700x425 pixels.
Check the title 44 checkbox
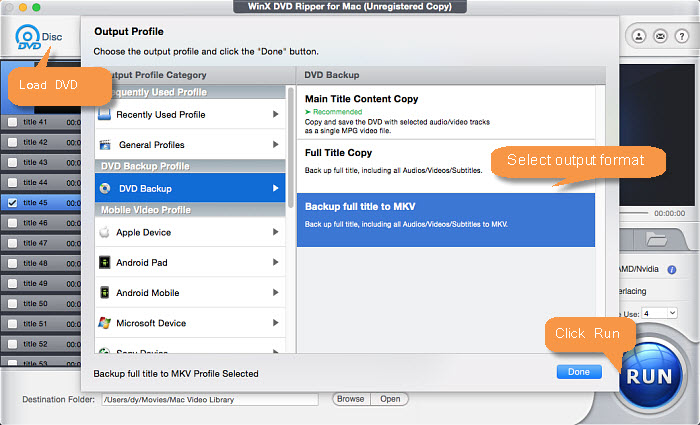[12, 183]
